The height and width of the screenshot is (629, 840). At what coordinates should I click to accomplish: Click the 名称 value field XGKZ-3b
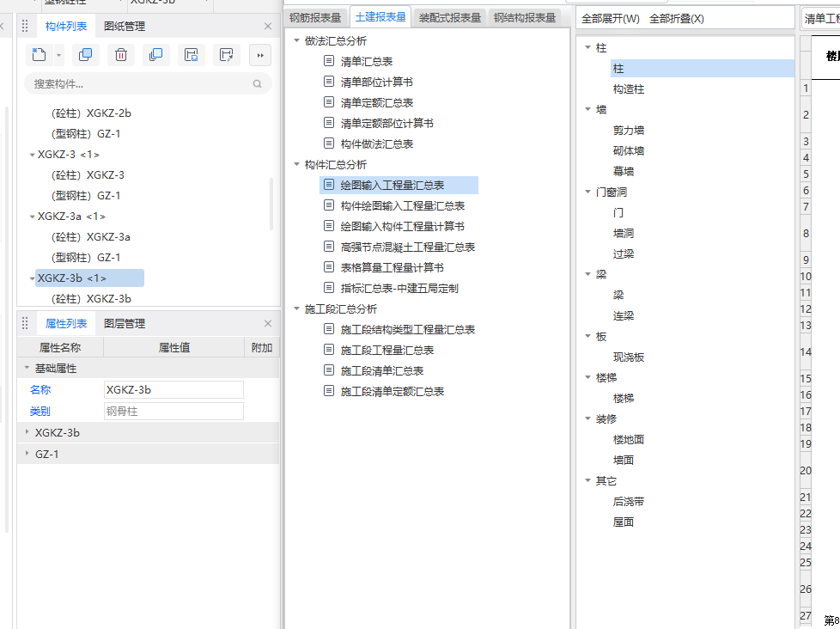pyautogui.click(x=173, y=389)
